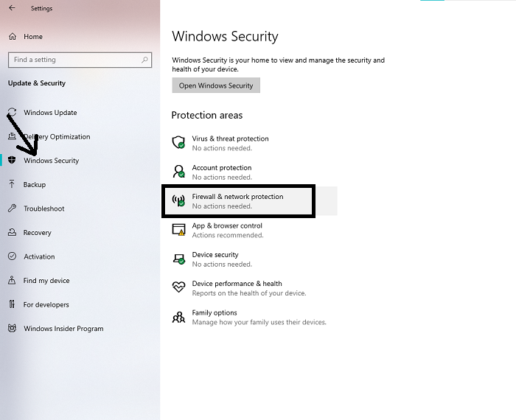Screen dimensions: 516x420
Task: Click 'Actions recommended.' status text
Action: coord(227,235)
